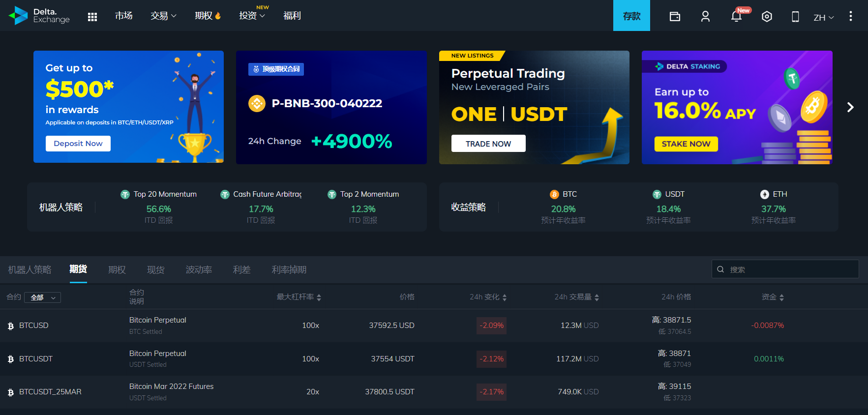
Task: Click the Cash Future Arbitrage tether icon
Action: pyautogui.click(x=225, y=195)
